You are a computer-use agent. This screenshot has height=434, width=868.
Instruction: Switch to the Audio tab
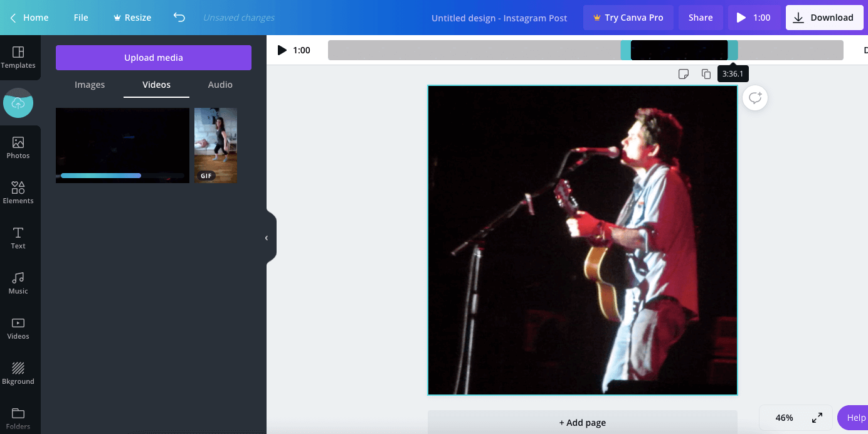[220, 85]
